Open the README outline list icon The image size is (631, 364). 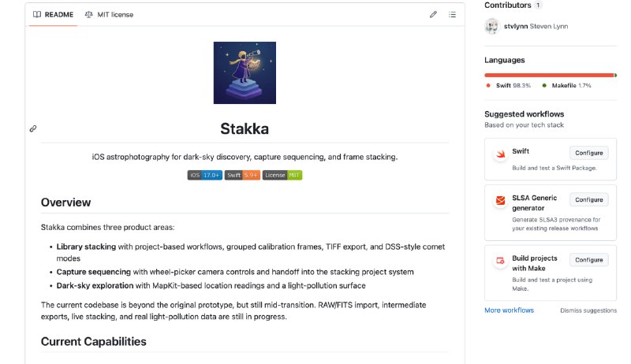pyautogui.click(x=452, y=14)
